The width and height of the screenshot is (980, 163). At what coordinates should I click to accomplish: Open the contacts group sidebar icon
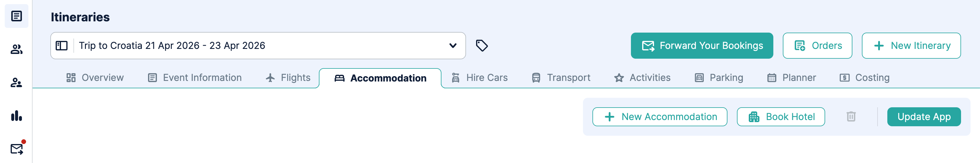click(x=16, y=49)
